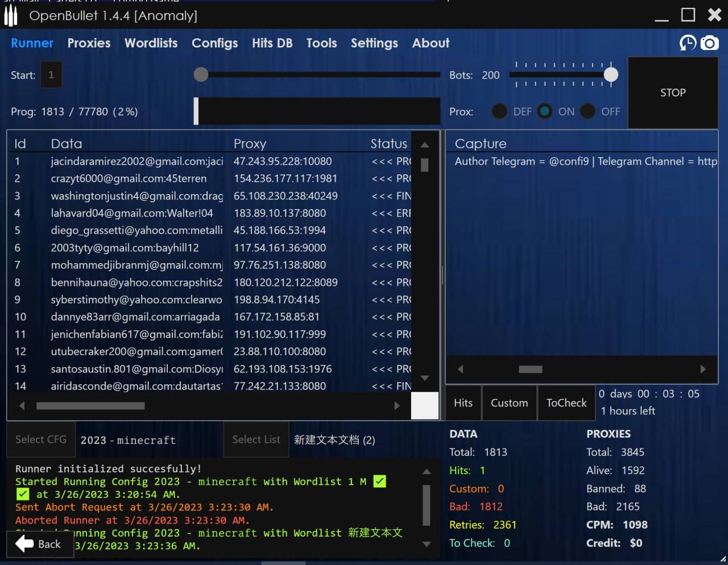
Task: Click the Runner initialized succesfully log line
Action: click(x=108, y=468)
